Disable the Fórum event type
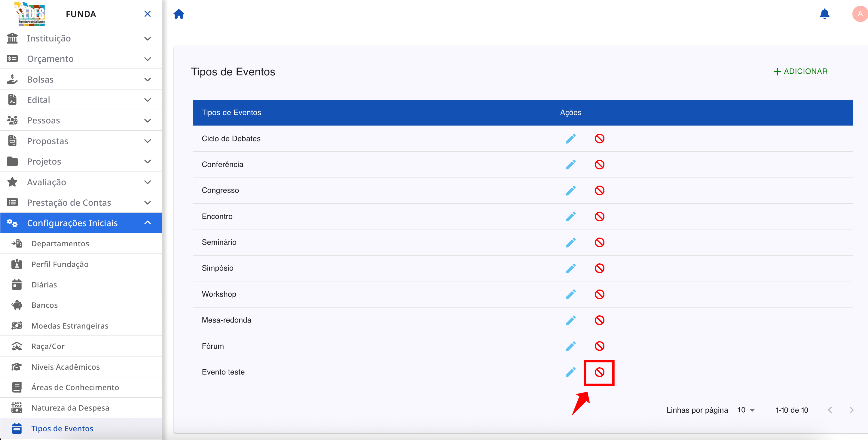 [x=599, y=346]
